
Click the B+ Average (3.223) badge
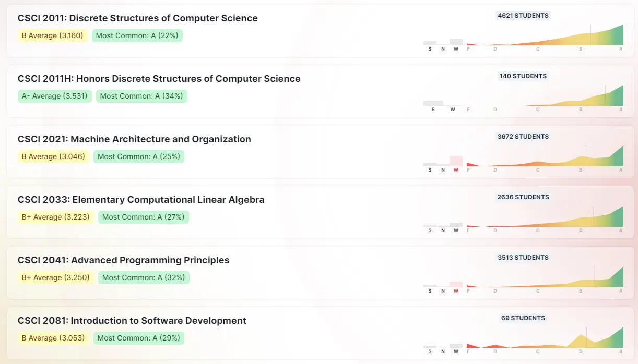[55, 217]
